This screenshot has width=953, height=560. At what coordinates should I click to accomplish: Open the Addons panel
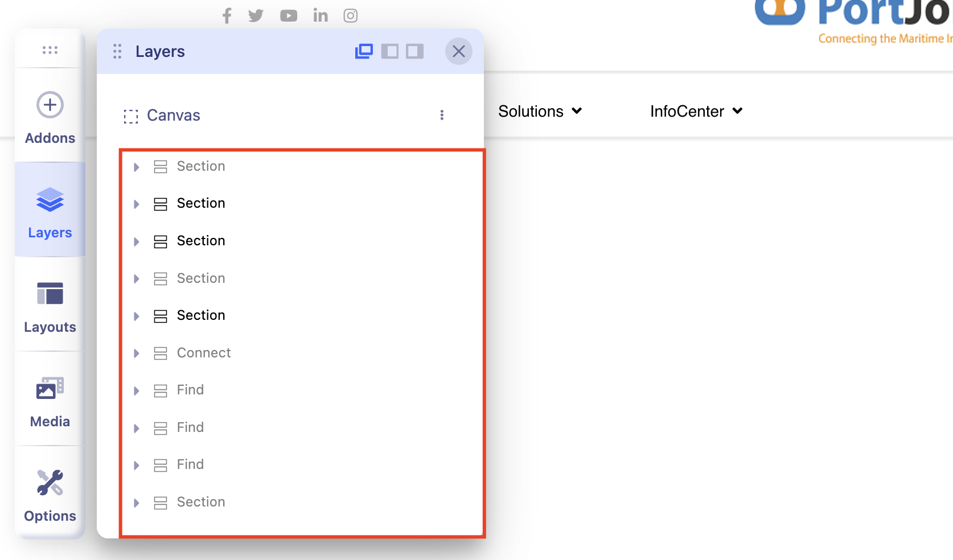click(x=50, y=118)
